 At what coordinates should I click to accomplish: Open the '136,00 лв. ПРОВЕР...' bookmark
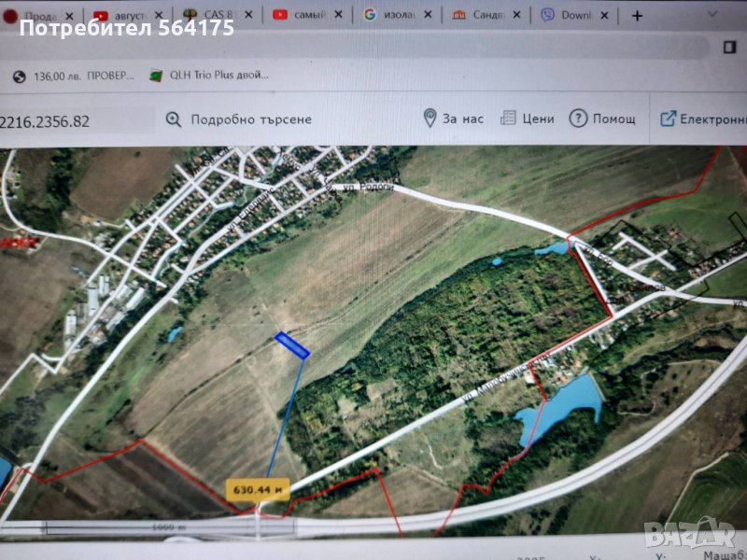(x=73, y=76)
